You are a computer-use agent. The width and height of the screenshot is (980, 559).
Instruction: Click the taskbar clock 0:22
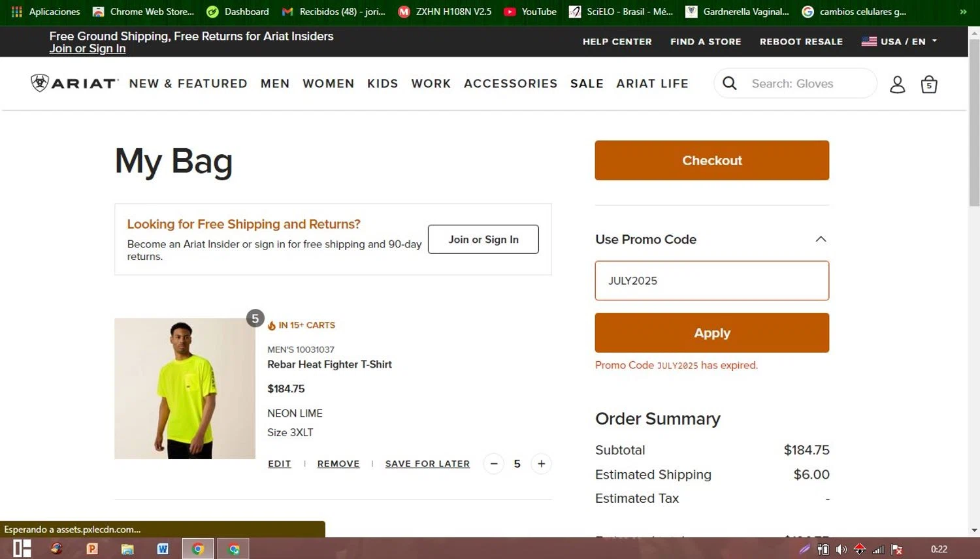coord(939,549)
